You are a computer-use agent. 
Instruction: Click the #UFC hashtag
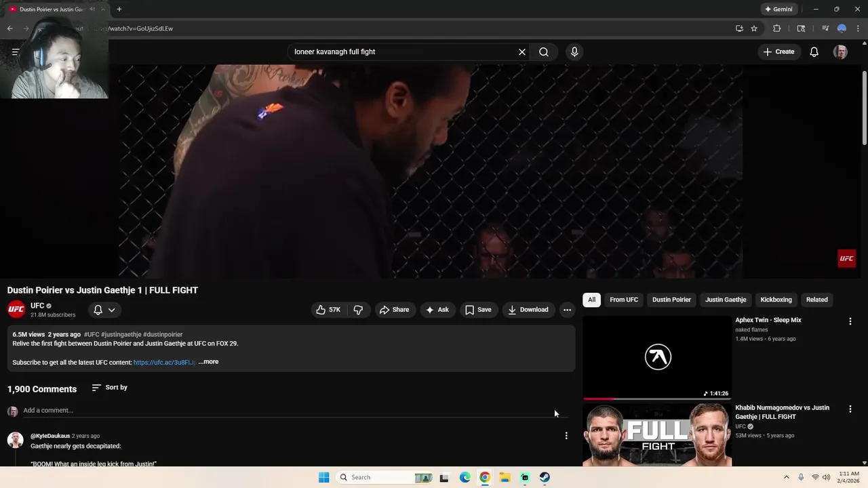pos(92,335)
